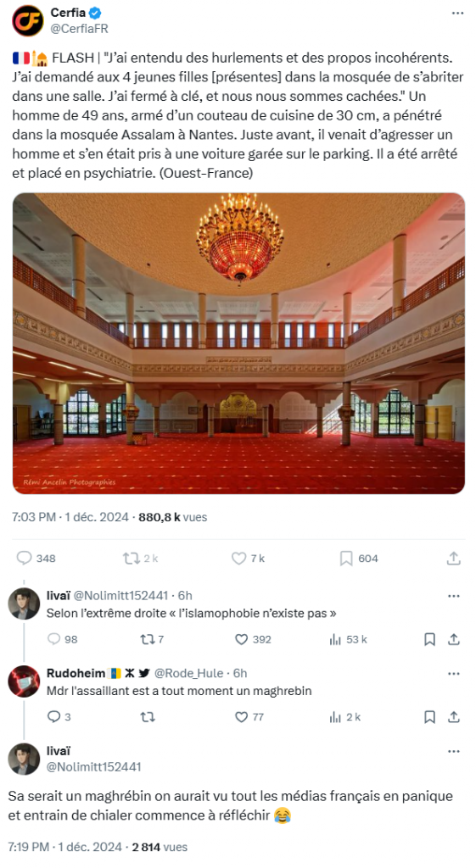Open more options on livaï's first reply
The height and width of the screenshot is (868, 476).
point(453,596)
